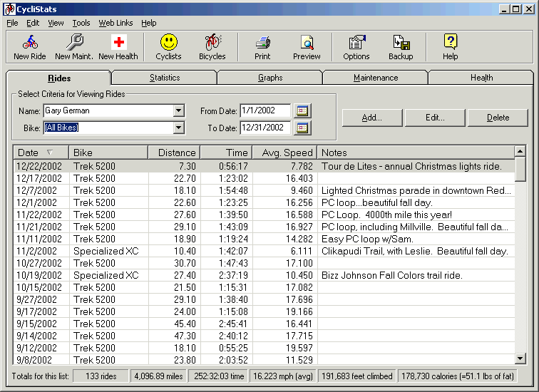Open Help from the toolbar
Viewport: 539px width, 392px height.
(x=451, y=47)
